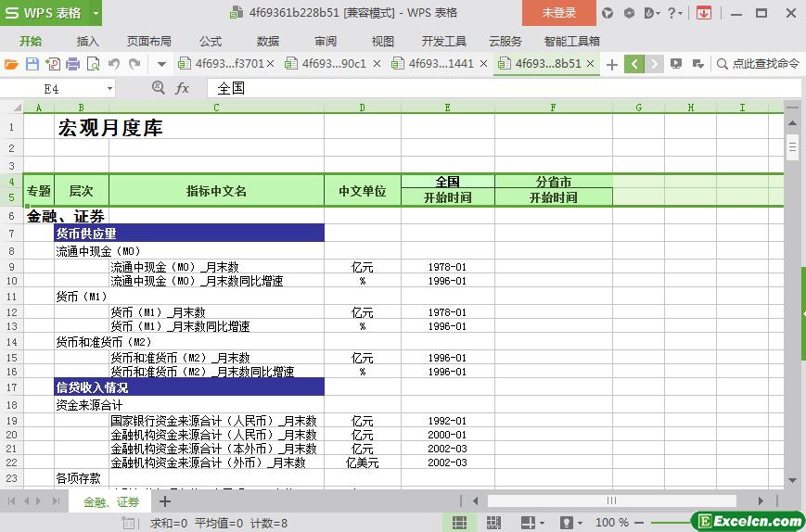Open file with the folder icon
The width and height of the screenshot is (806, 532).
click(11, 64)
